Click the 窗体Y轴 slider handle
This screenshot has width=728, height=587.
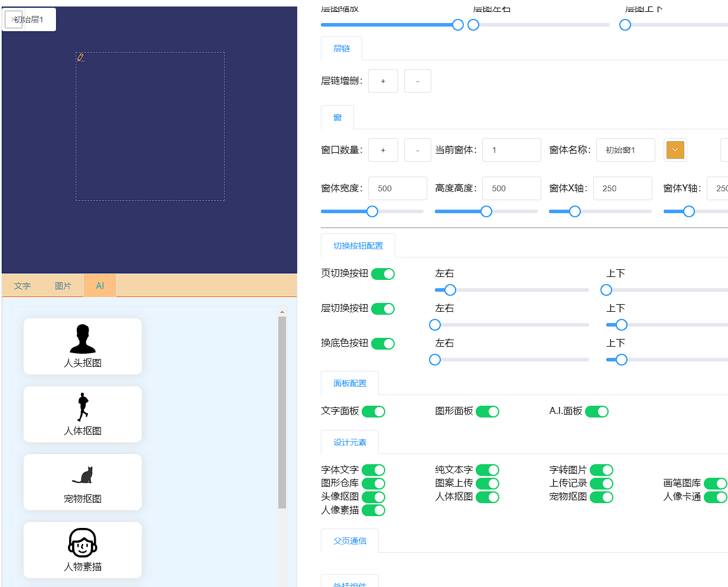click(x=689, y=211)
